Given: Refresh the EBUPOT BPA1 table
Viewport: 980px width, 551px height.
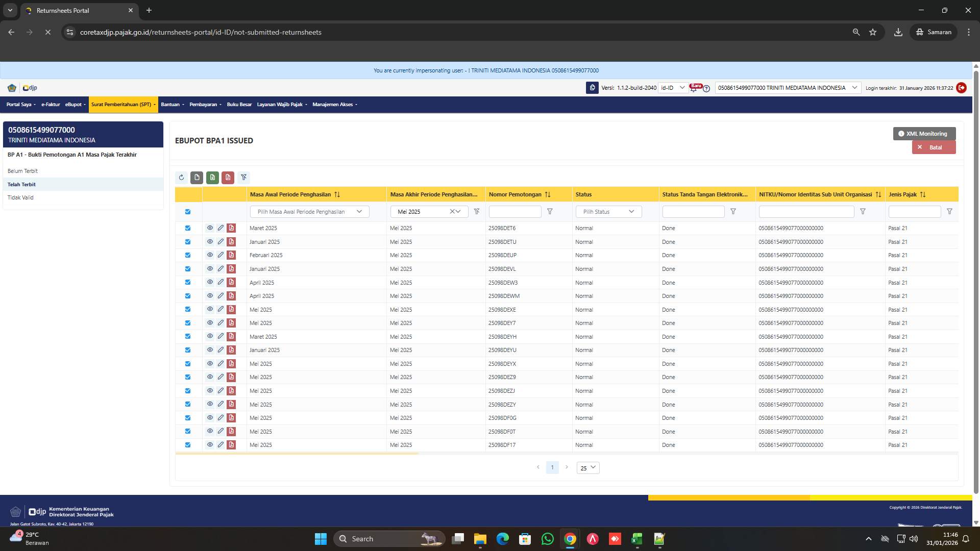Looking at the screenshot, I should point(181,178).
